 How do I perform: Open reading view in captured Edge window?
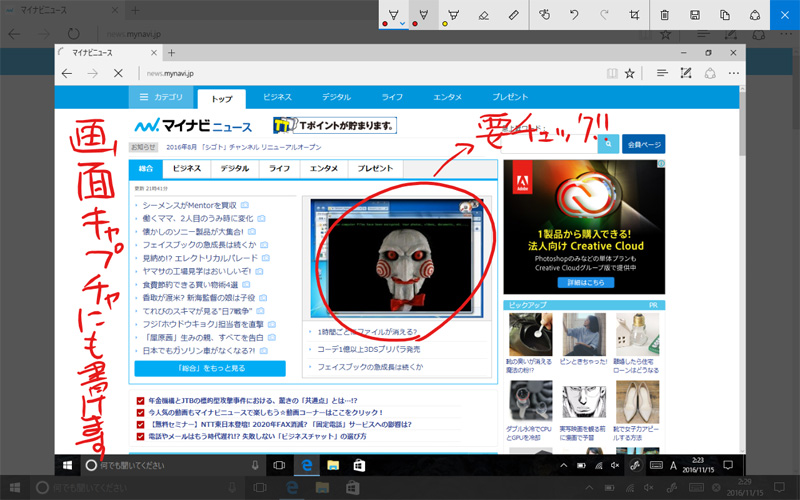tap(612, 73)
